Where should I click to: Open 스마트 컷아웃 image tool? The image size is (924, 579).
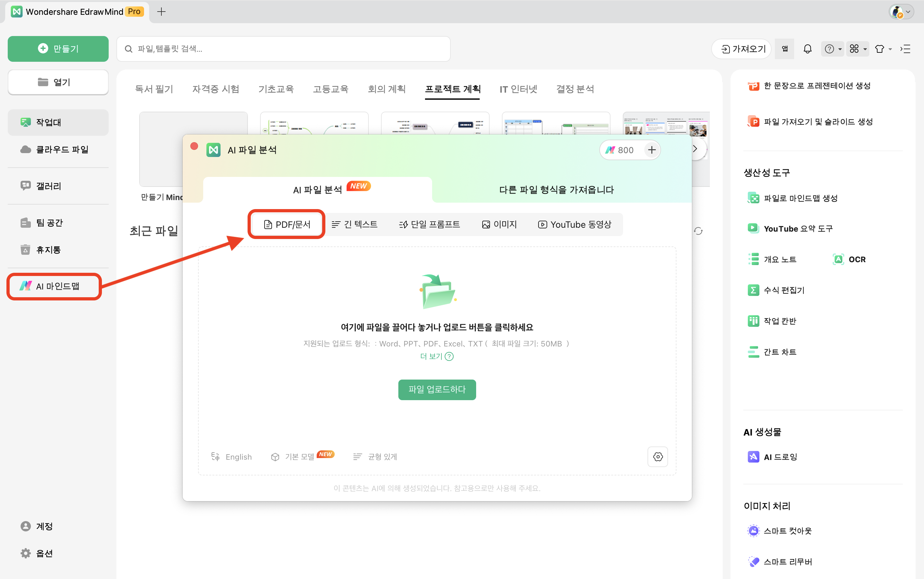pos(787,530)
